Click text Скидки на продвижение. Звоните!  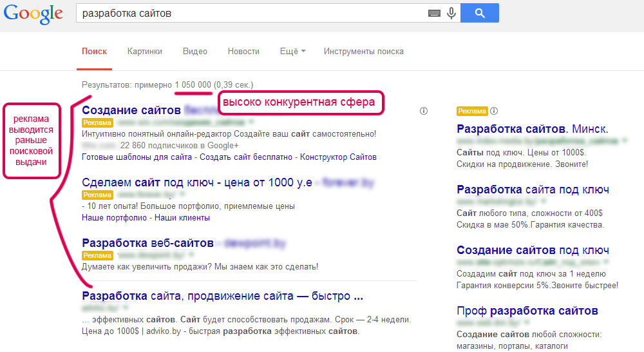[x=522, y=164]
